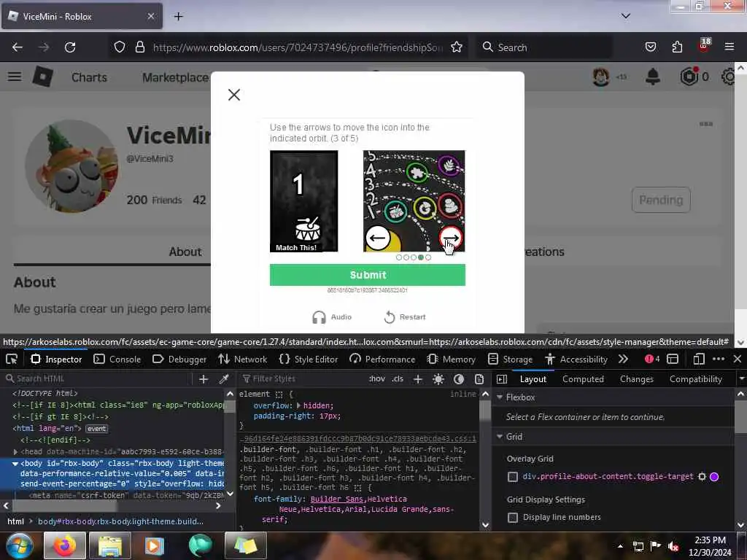The height and width of the screenshot is (560, 747).
Task: Open the Marketplace page link
Action: pos(175,77)
